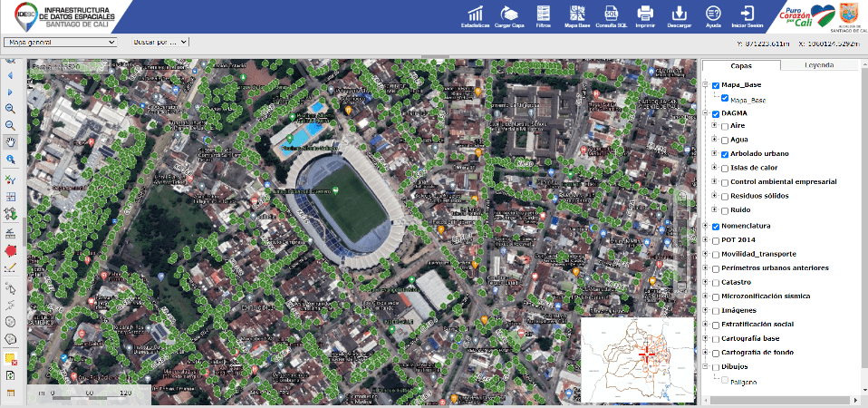Select the red polygon drawing tool
868x408 pixels.
pyautogui.click(x=11, y=248)
